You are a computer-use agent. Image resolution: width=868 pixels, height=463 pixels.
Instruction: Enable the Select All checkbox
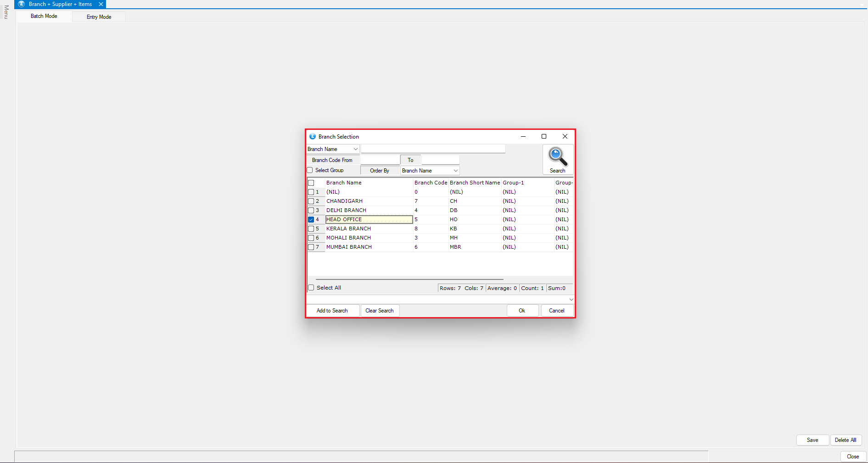[x=311, y=288]
